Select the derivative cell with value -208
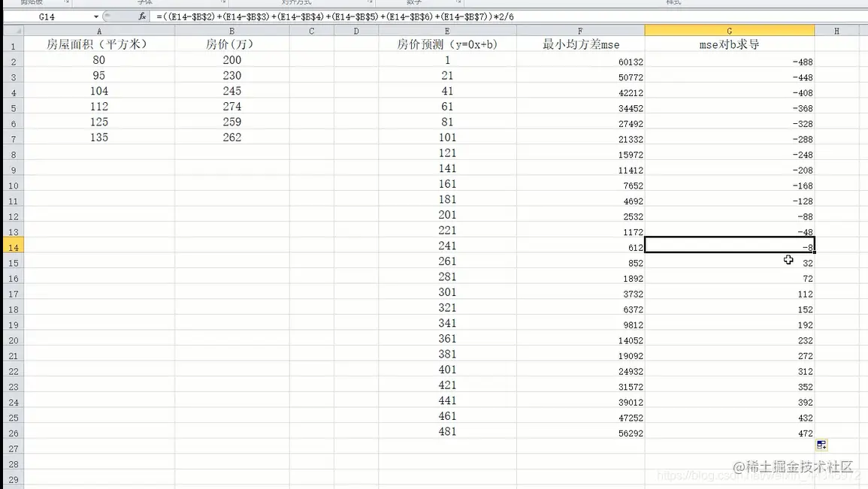This screenshot has width=868, height=489. click(730, 170)
